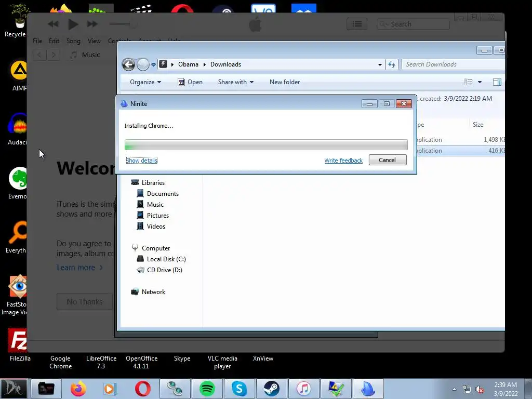Image resolution: width=532 pixels, height=399 pixels.
Task: Select Documents library in navigation pane
Action: [x=157, y=193]
